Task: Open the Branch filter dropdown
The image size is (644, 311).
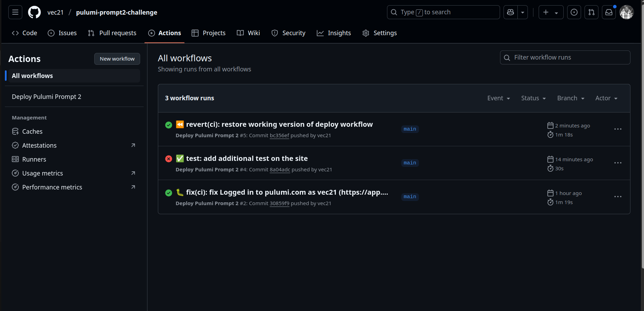Action: (x=571, y=98)
